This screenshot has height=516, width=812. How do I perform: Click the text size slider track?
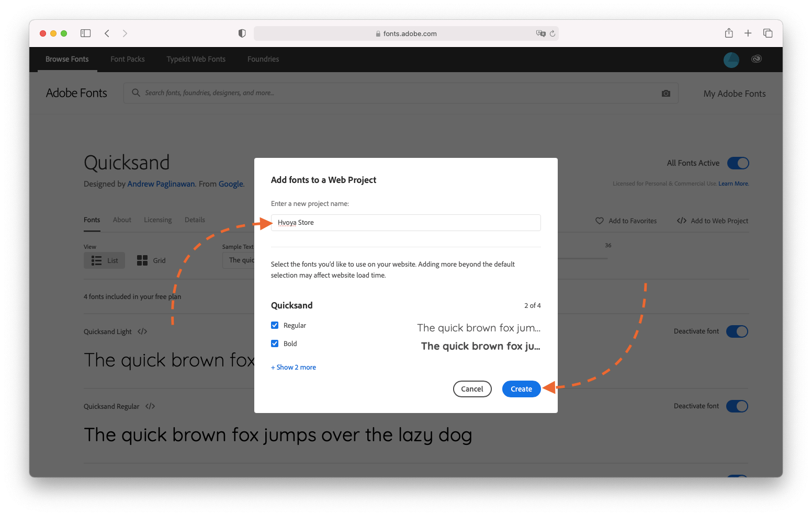coord(582,258)
